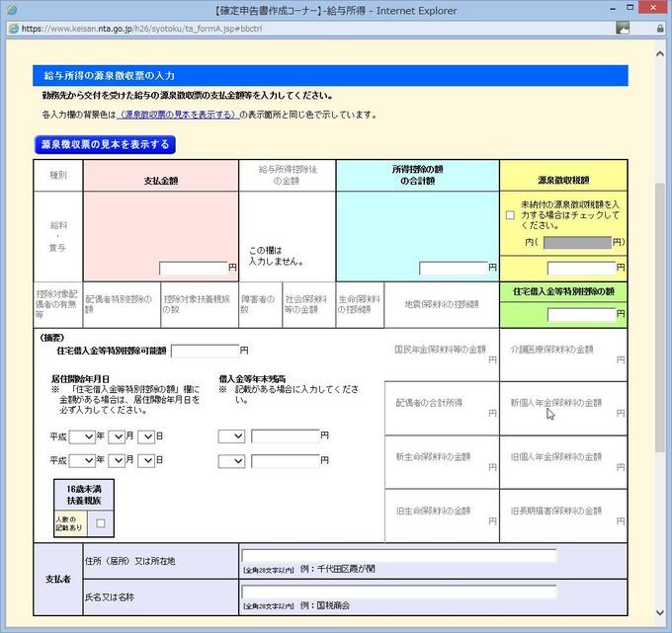Click the 所得控除の額の合計額 column header
This screenshot has height=633, width=672.
(417, 175)
